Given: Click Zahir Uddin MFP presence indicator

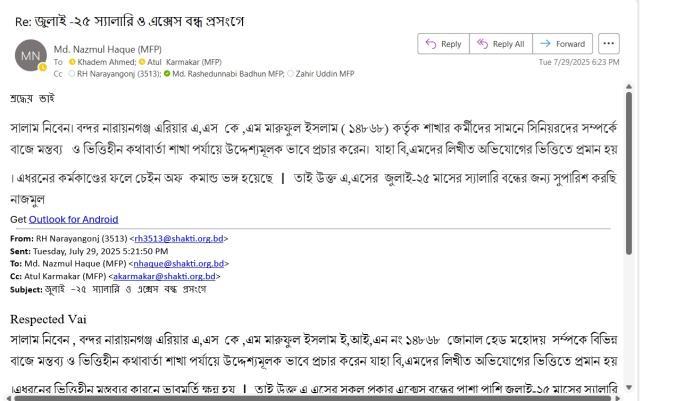Looking at the screenshot, I should 290,74.
